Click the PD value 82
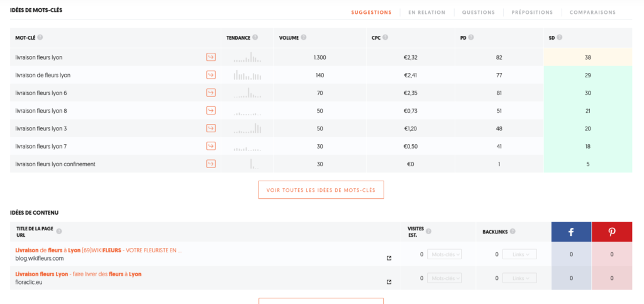The image size is (644, 304). point(499,57)
